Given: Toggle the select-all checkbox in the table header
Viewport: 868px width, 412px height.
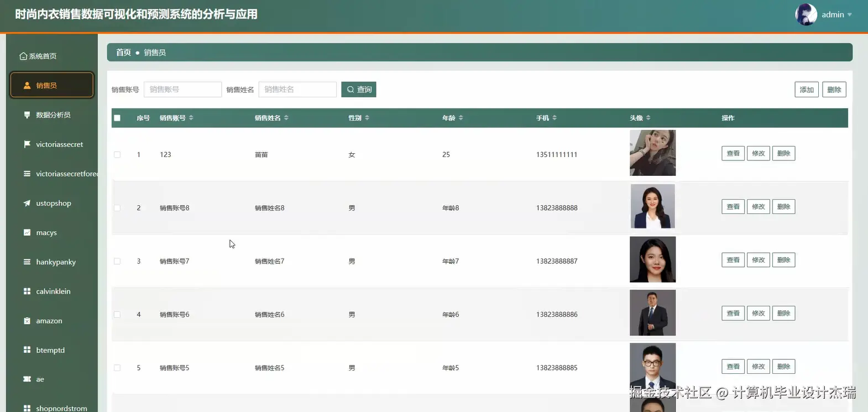Looking at the screenshot, I should click(x=117, y=118).
